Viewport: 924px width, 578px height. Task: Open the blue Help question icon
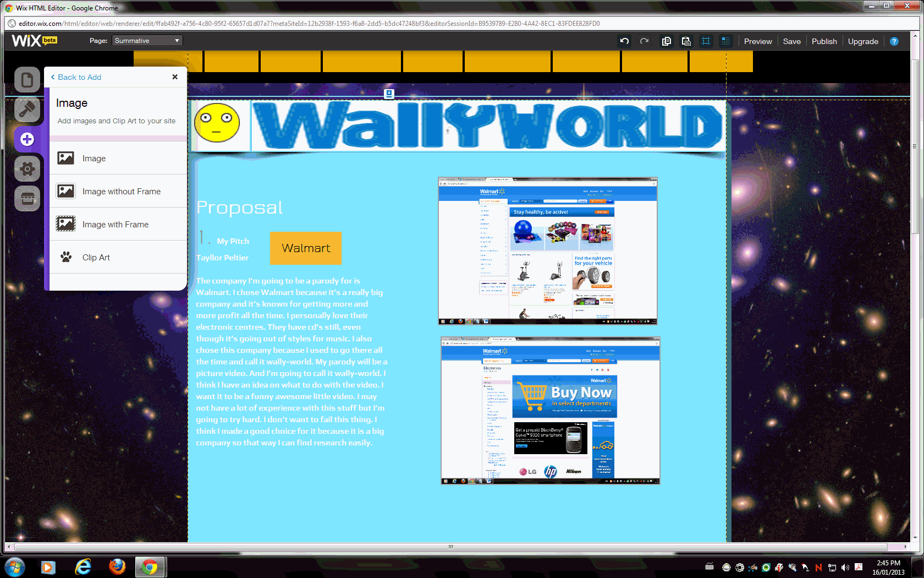tap(894, 41)
